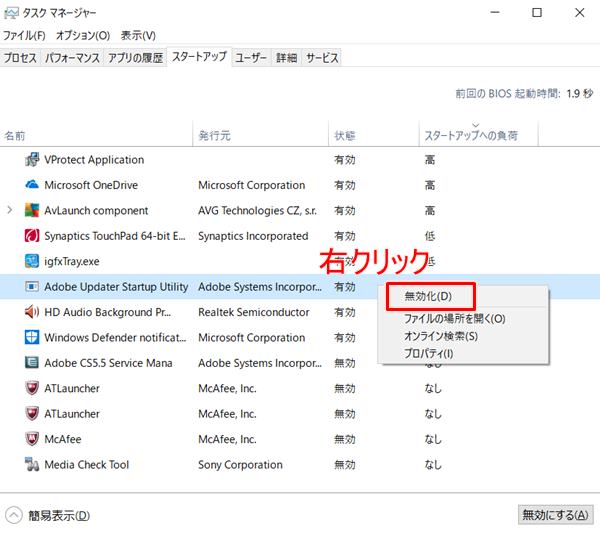Choose 無効化(D) in the context menu
This screenshot has height=533, width=600.
pyautogui.click(x=428, y=297)
